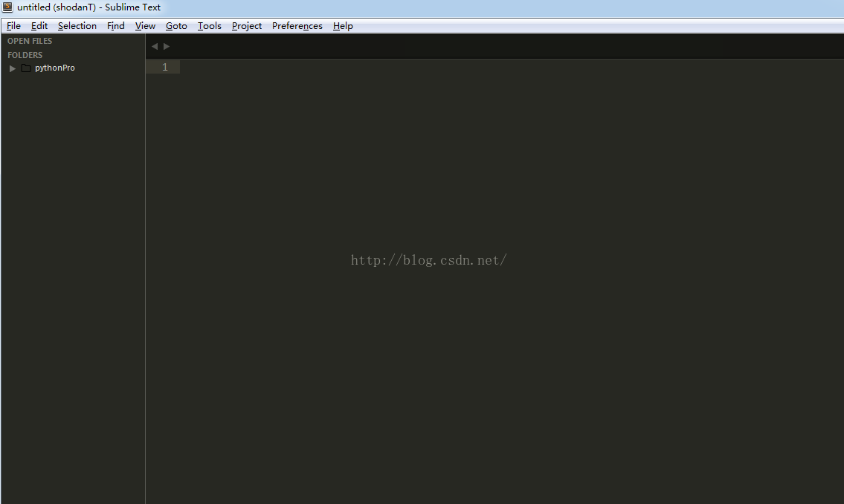
Task: Open the Preferences menu
Action: tap(297, 26)
